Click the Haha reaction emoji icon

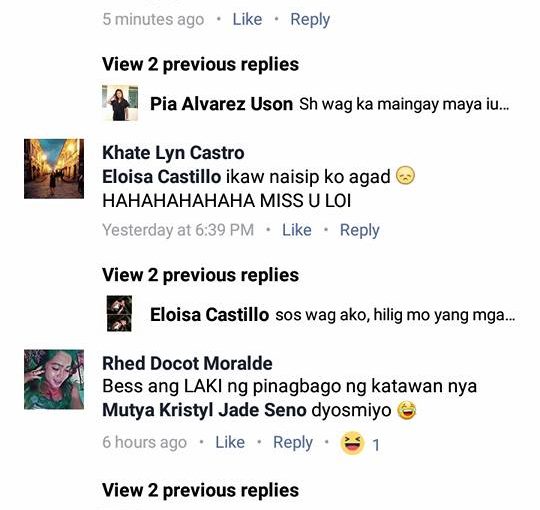(352, 443)
